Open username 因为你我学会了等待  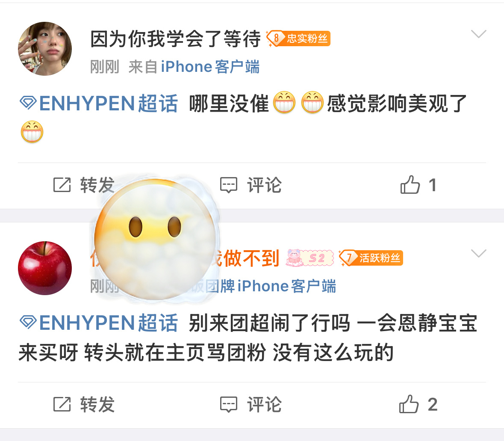coord(176,39)
